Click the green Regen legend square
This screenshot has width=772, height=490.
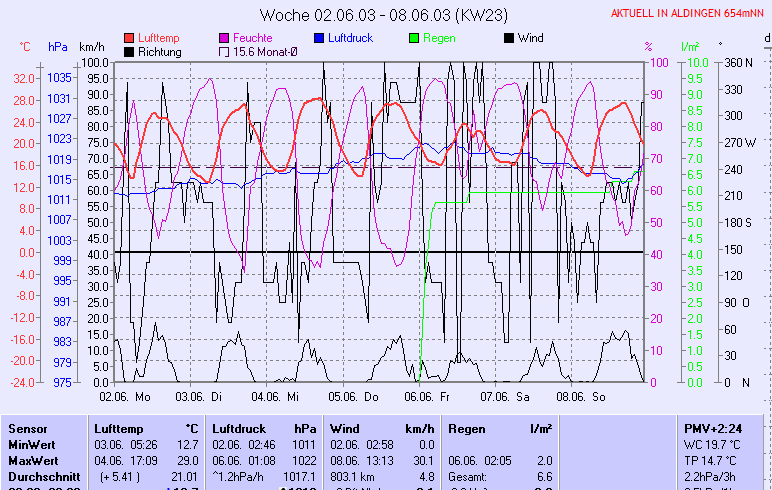point(414,38)
